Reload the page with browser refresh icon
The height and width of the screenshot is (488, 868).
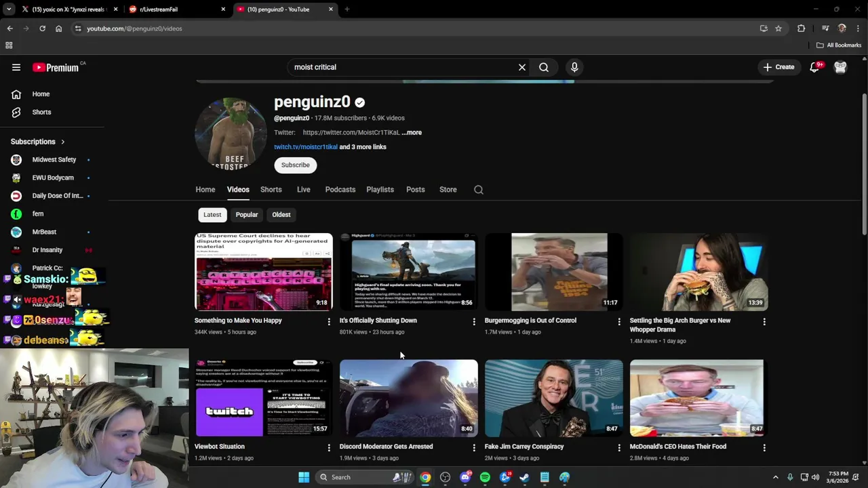coord(42,28)
